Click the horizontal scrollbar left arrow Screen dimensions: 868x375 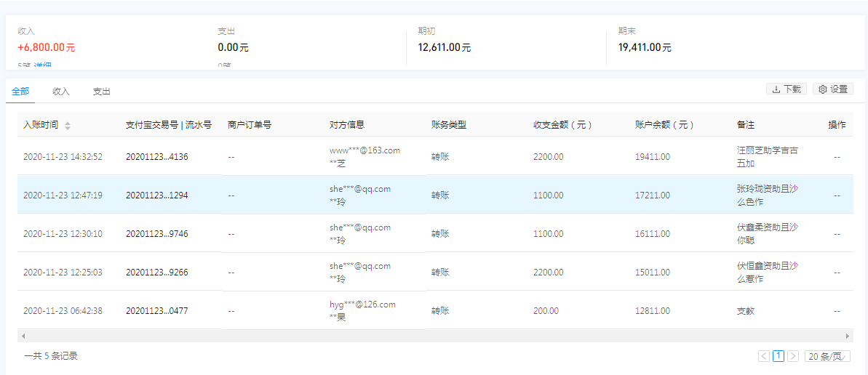[23, 336]
